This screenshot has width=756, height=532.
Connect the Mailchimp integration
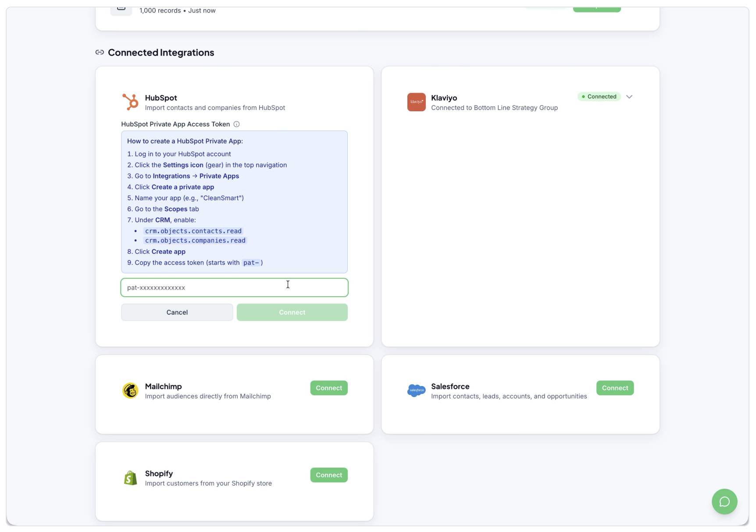[x=329, y=388]
